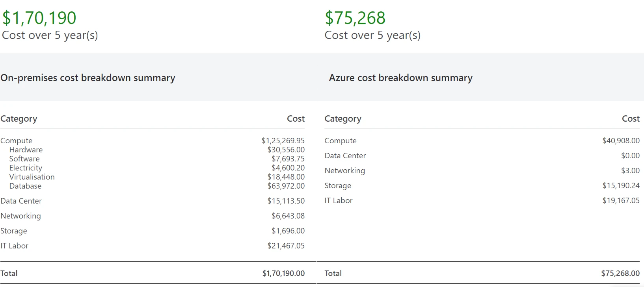Click Hardware cost $30,556.00

[x=286, y=150]
